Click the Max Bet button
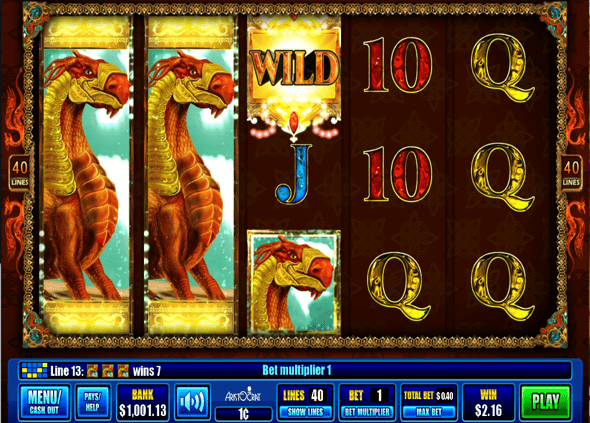This screenshot has height=423, width=590. pyautogui.click(x=429, y=412)
